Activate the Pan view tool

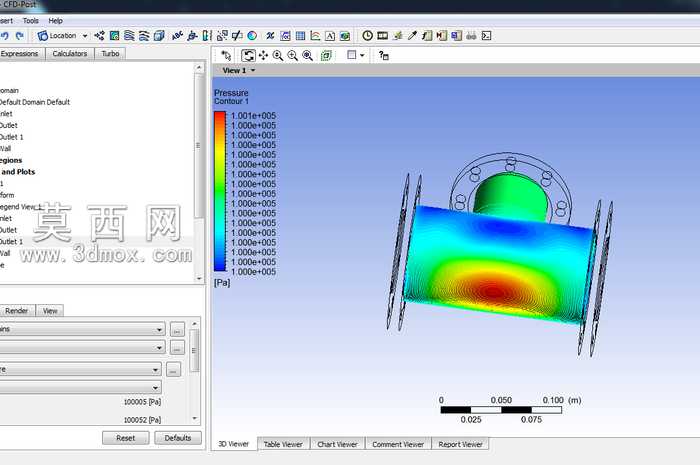point(263,55)
